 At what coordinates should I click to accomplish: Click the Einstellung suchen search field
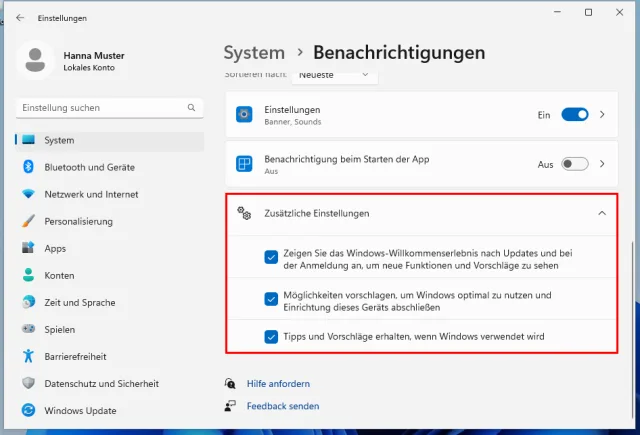coord(100,108)
